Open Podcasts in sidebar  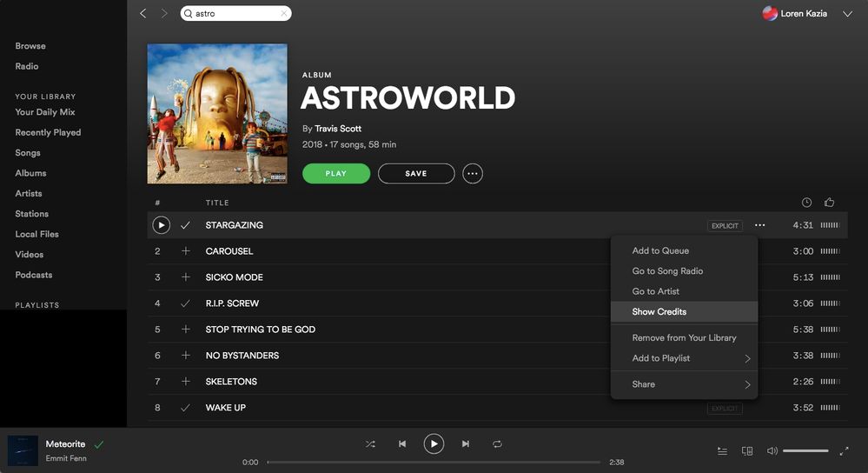click(33, 275)
